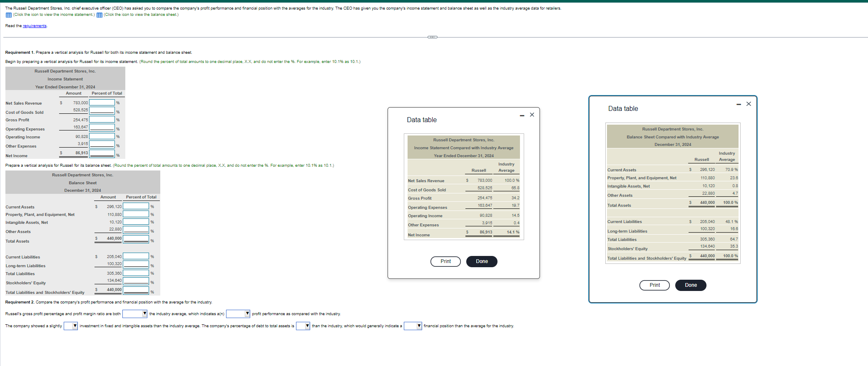Click Cost of Goods Sold percent field
868x366 pixels.
point(102,110)
